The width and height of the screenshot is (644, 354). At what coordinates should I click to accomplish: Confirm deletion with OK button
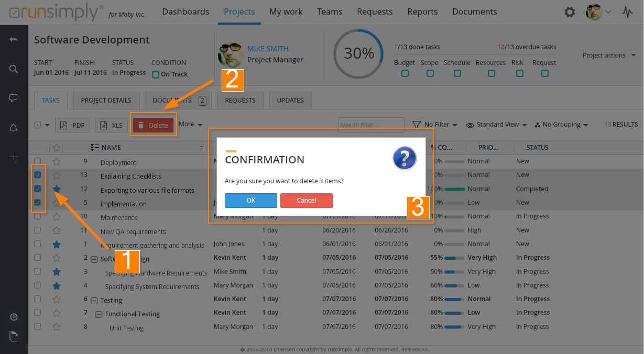click(251, 201)
